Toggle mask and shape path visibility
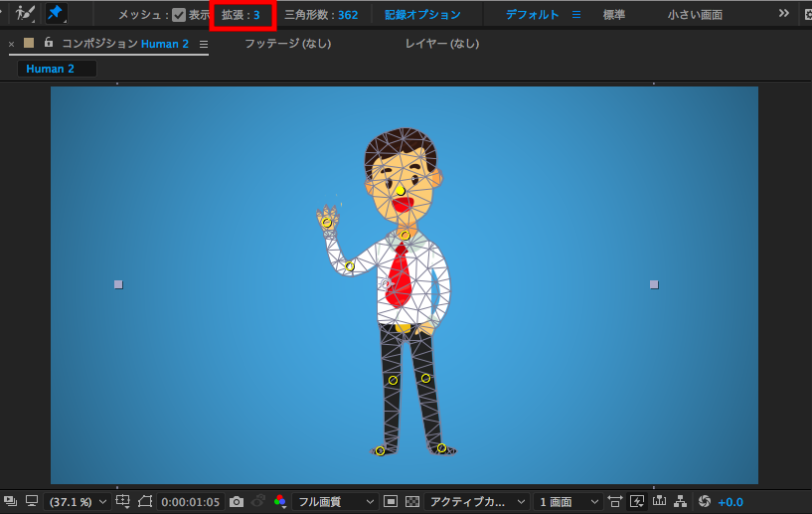 (x=145, y=501)
